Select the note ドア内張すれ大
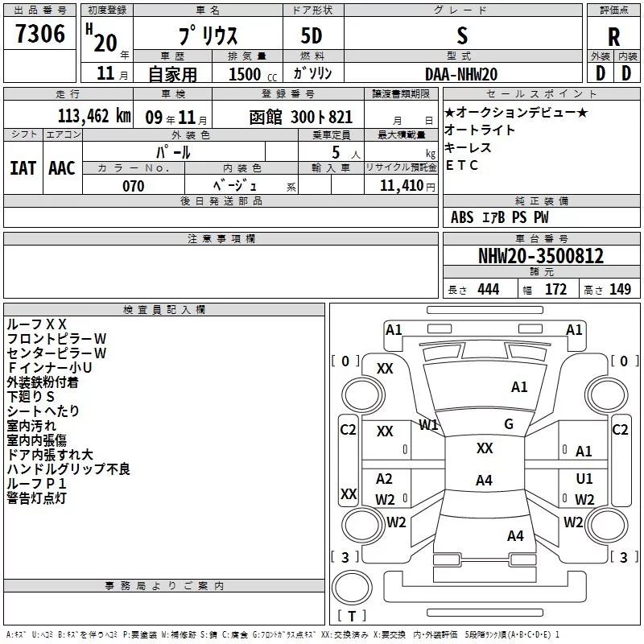 pyautogui.click(x=50, y=455)
